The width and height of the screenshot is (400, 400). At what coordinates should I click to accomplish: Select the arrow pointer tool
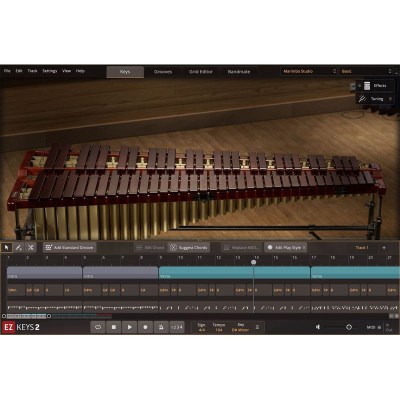[x=7, y=248]
